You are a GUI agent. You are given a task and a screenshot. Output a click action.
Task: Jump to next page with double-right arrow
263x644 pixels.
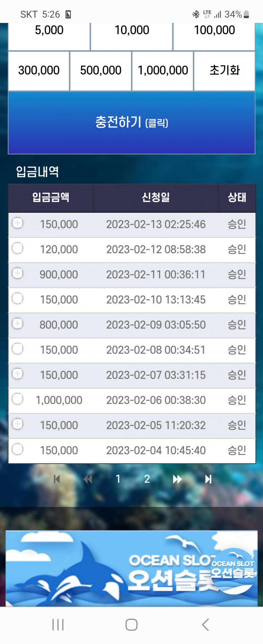tap(177, 479)
